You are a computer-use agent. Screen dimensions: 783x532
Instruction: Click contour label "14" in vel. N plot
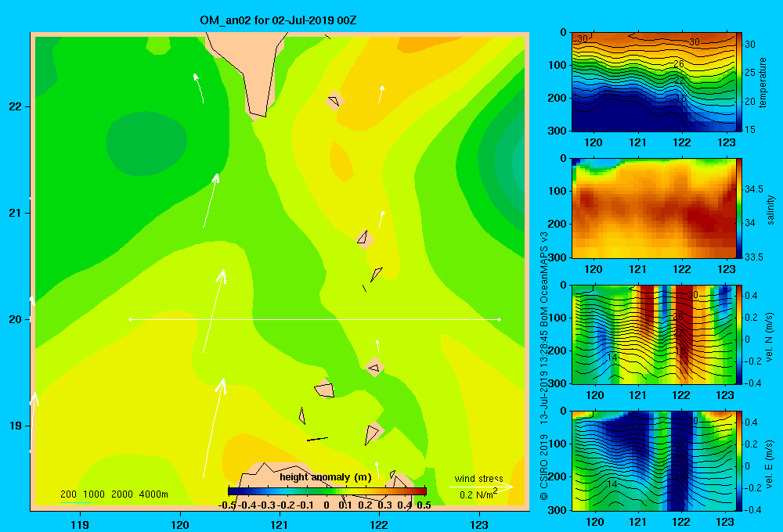pos(612,358)
